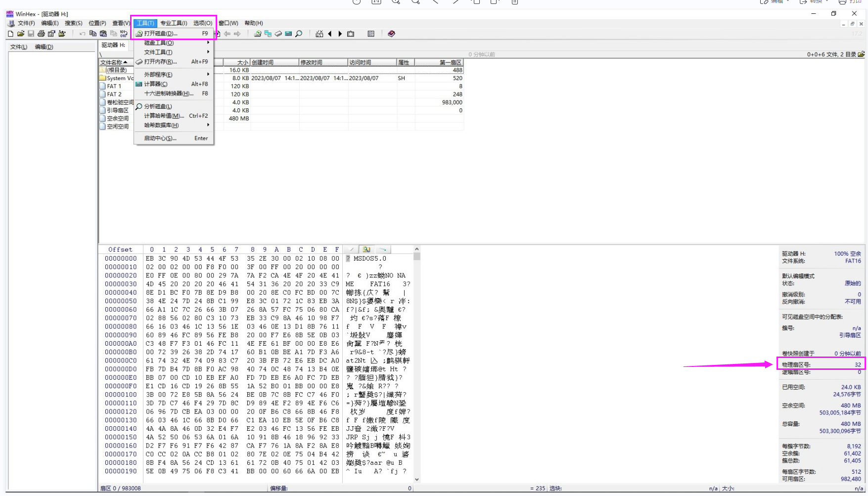Expand the 哈希数据库(H) submenu
This screenshot has width=868, height=496.
coord(174,125)
